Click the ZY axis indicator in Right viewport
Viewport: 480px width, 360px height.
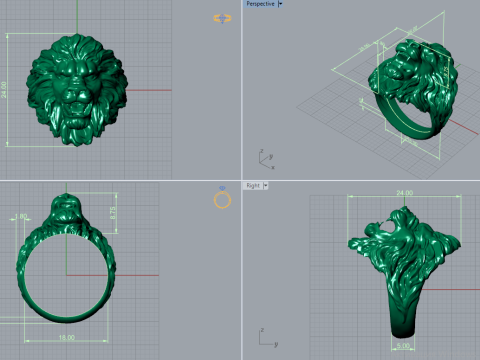(x=268, y=338)
